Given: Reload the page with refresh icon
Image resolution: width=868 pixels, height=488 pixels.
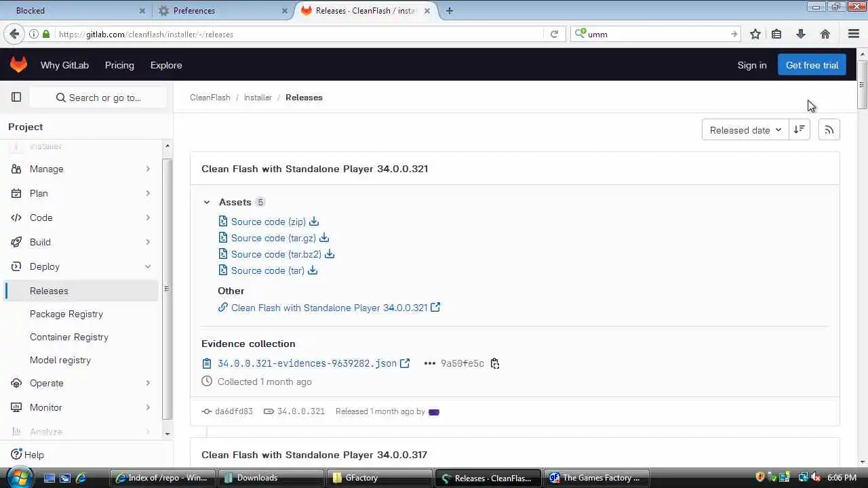Looking at the screenshot, I should (554, 34).
